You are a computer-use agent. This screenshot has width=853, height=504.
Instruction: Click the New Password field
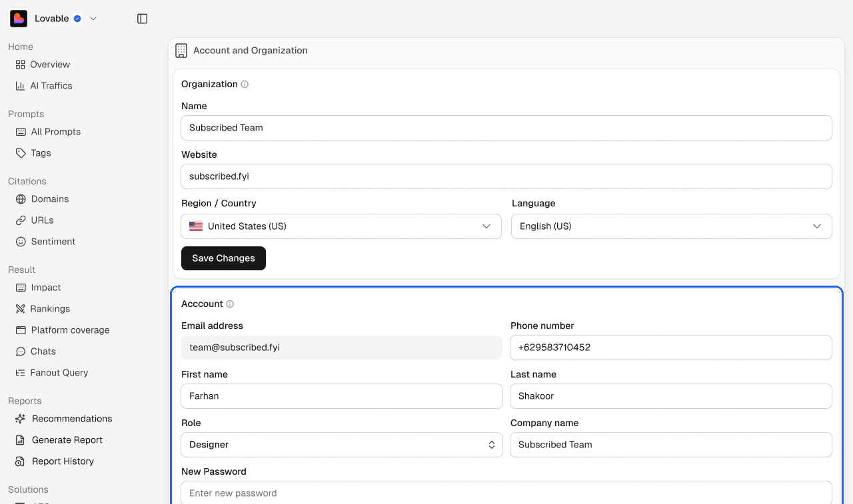click(x=506, y=493)
